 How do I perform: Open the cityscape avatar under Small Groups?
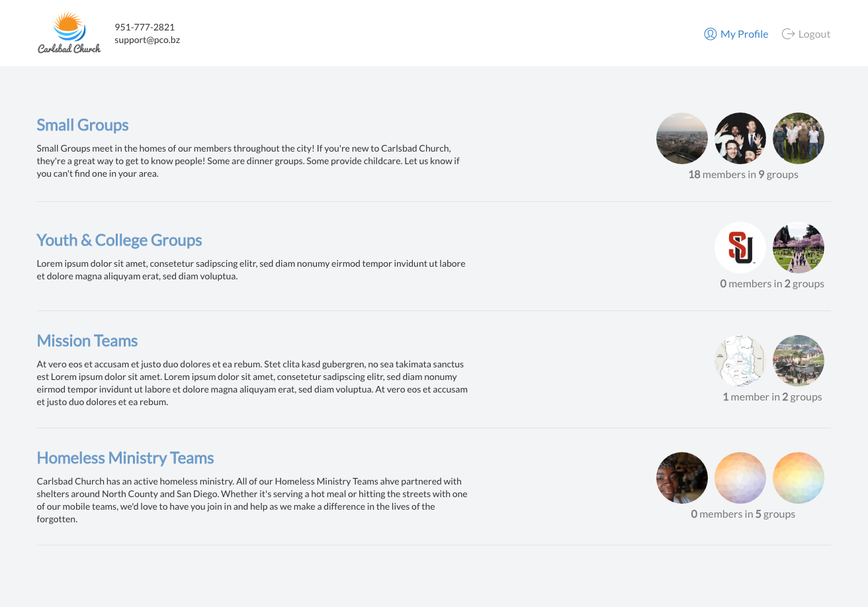681,138
